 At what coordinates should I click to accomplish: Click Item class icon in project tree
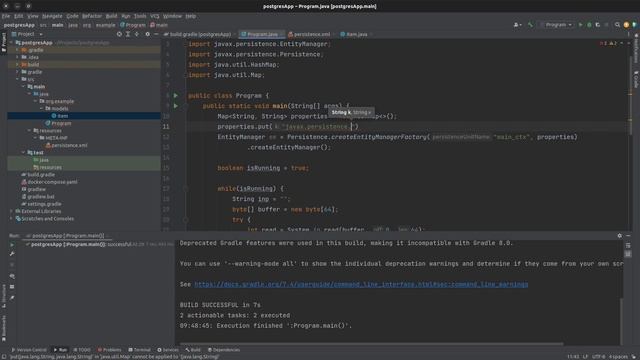54,116
